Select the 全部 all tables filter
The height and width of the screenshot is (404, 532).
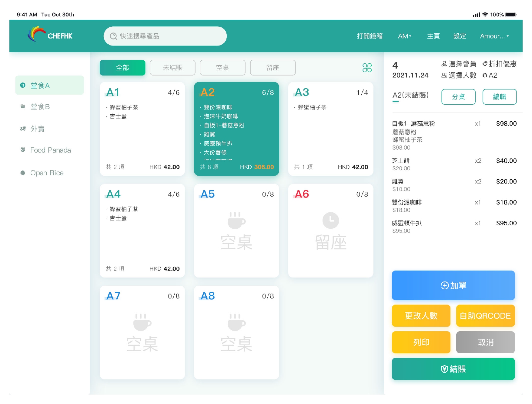pyautogui.click(x=122, y=68)
